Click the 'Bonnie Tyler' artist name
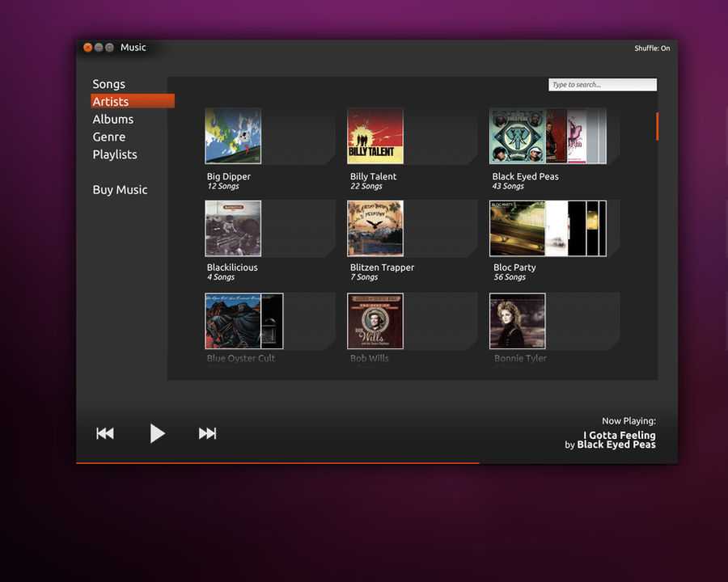 point(520,358)
